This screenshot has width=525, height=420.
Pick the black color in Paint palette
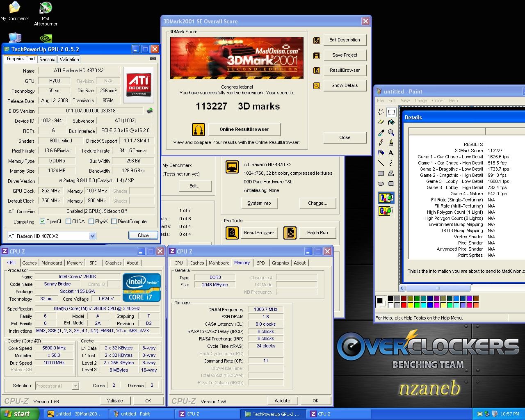coord(391,299)
